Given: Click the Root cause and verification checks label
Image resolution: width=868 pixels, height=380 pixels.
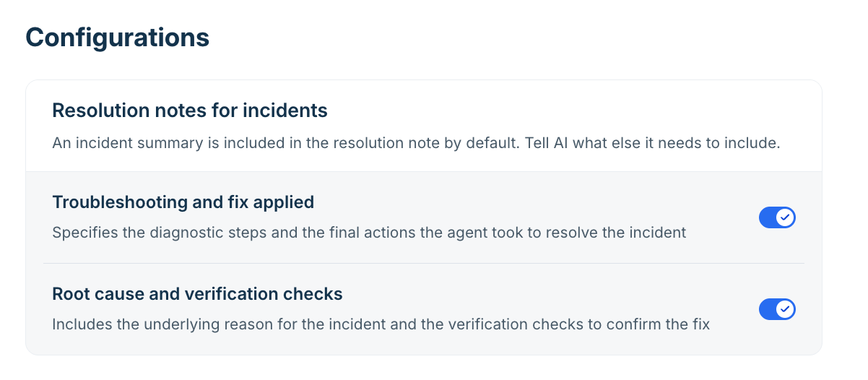Looking at the screenshot, I should pos(197,294).
